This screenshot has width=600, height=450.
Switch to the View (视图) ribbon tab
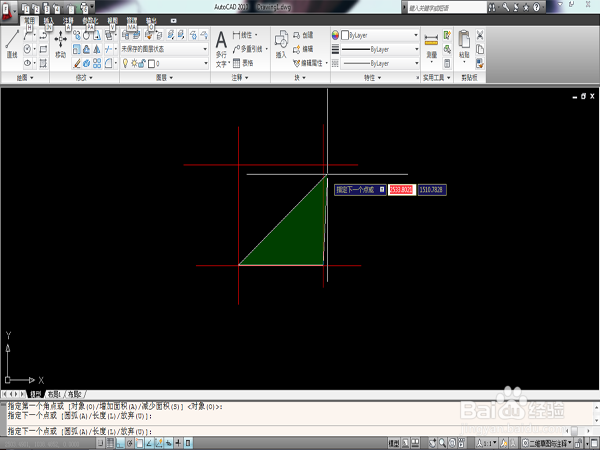pos(112,21)
